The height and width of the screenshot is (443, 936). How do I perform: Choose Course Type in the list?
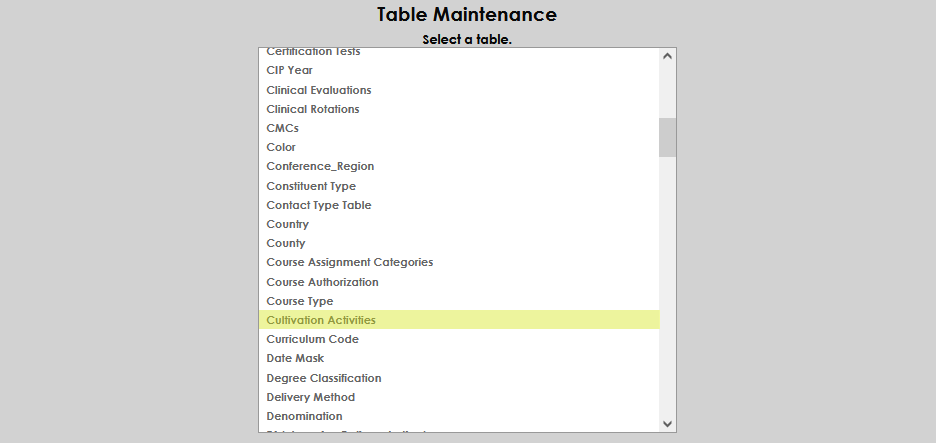(x=299, y=301)
